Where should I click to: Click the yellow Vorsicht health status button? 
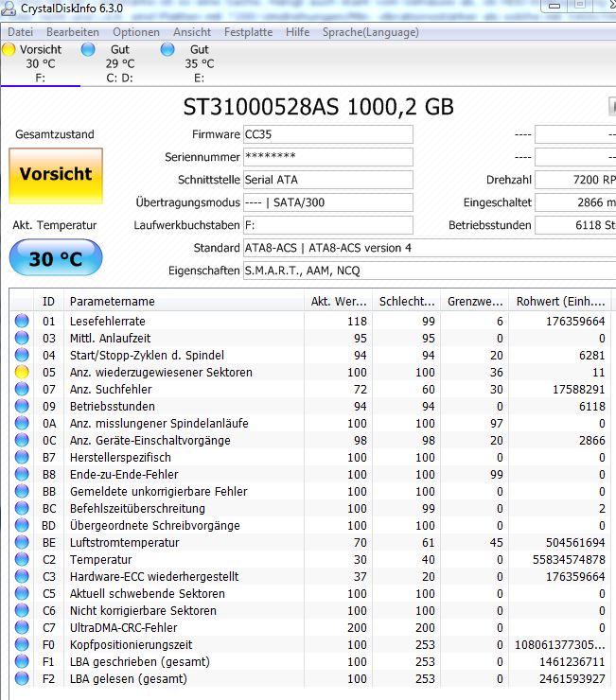[x=56, y=176]
